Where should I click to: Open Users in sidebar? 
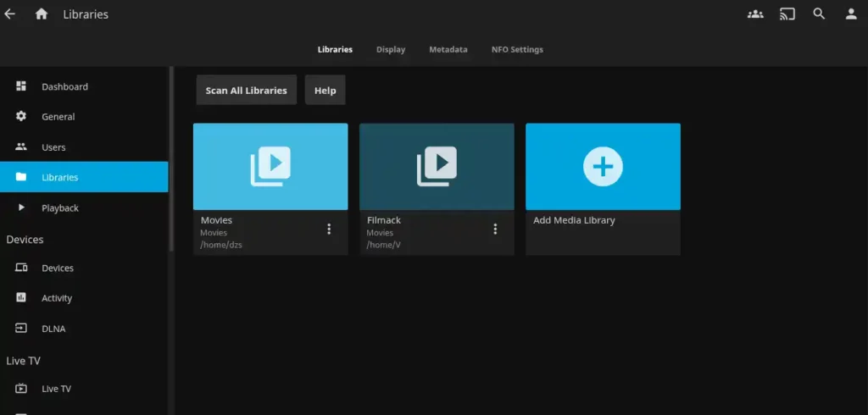84,147
